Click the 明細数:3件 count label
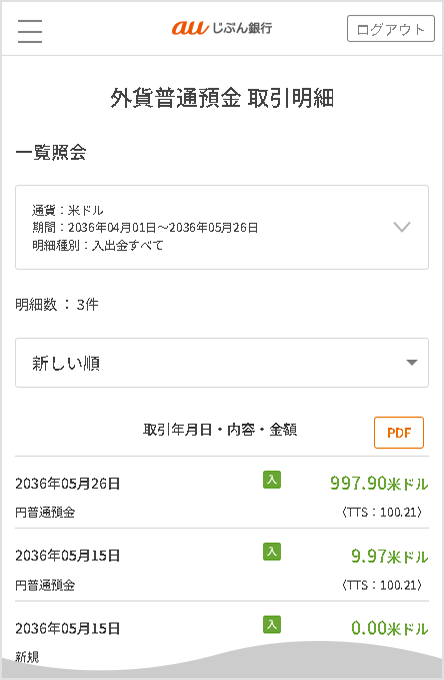 coord(57,304)
